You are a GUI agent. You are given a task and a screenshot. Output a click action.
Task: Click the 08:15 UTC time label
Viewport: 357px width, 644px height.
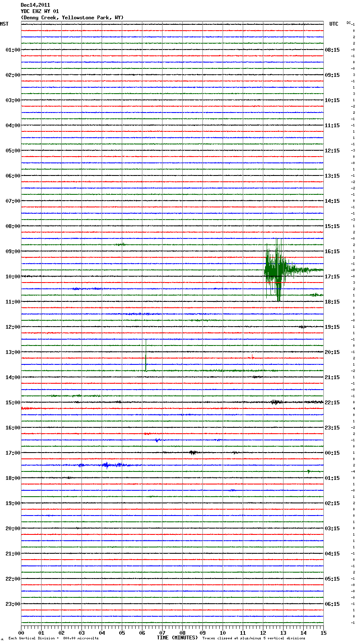coord(332,50)
